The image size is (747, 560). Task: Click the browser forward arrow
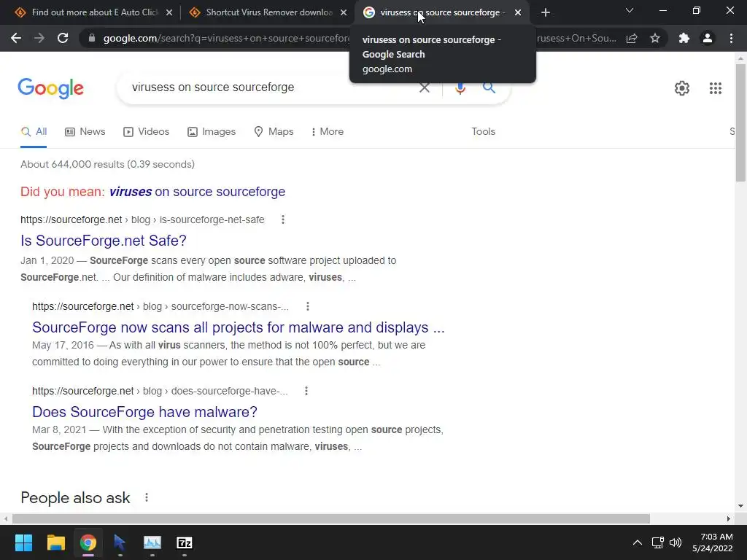pos(39,38)
